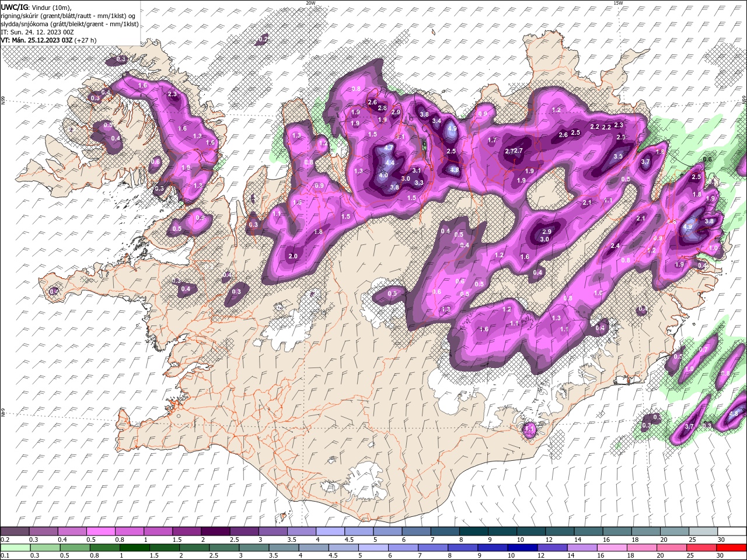This screenshot has height=560, width=747.
Task: Pick the pale lavender snow swatch between 4 and 4.5
Action: (330, 531)
